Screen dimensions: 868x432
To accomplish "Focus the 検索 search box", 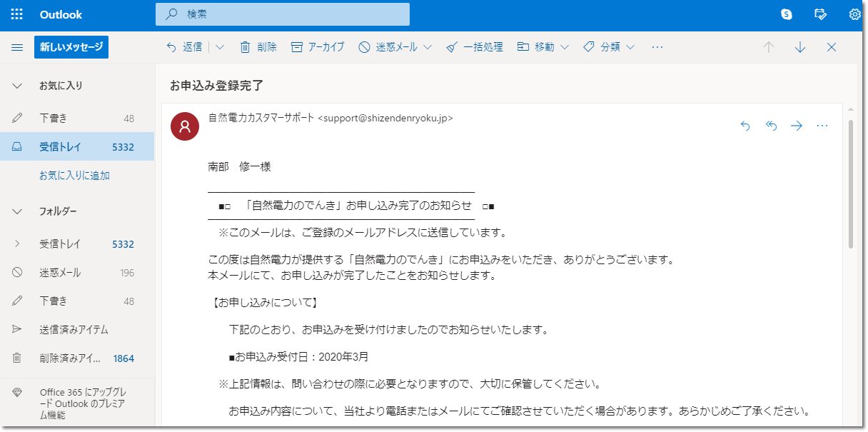I will 283,14.
